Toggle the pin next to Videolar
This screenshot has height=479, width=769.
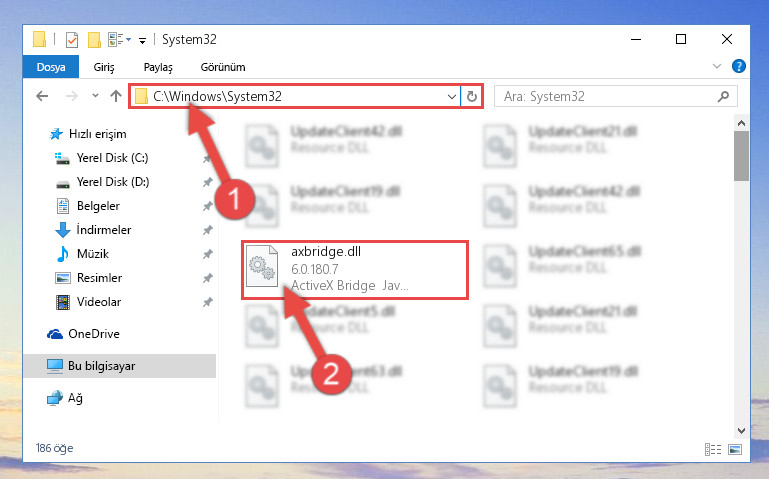coord(207,302)
